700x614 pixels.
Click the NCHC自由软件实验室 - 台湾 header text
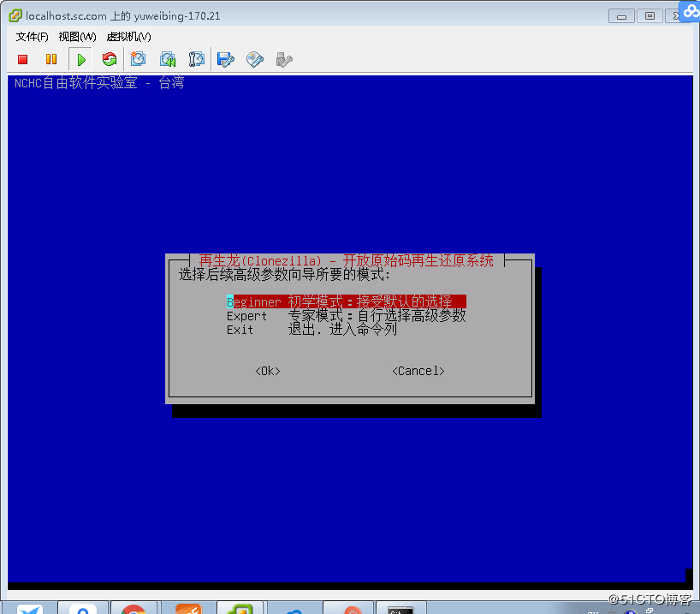99,83
